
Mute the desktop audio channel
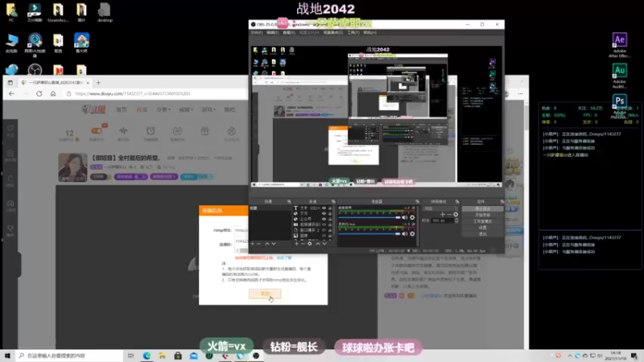[x=405, y=217]
